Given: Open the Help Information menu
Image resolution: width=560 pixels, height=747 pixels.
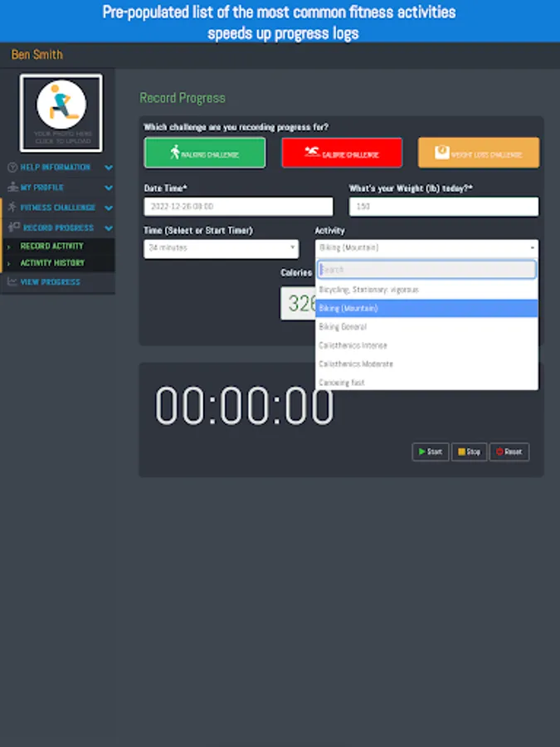Looking at the screenshot, I should [x=58, y=167].
